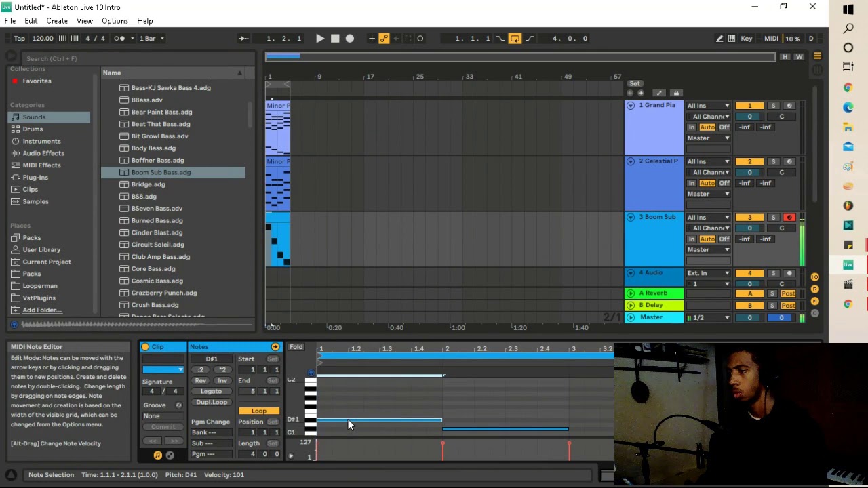The image size is (868, 488).
Task: Open the clip color dropdown
Action: point(163,370)
